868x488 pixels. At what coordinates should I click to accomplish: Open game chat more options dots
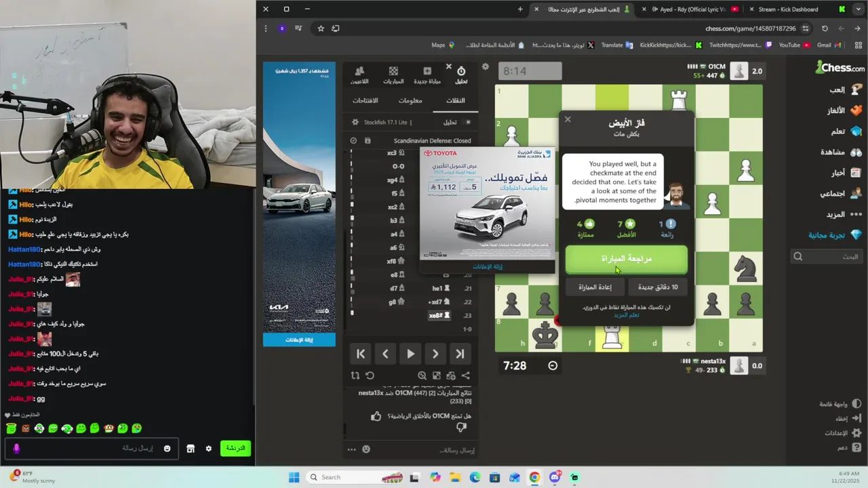click(x=351, y=449)
